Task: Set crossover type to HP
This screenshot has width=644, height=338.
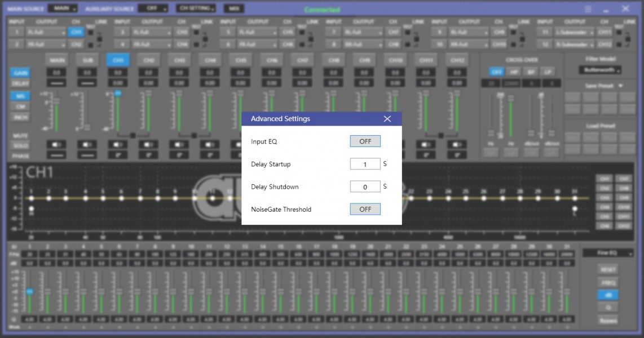Action: coord(514,72)
